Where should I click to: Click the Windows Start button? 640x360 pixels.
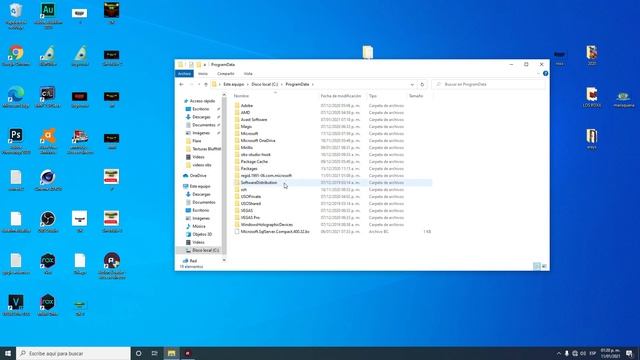[x=8, y=353]
